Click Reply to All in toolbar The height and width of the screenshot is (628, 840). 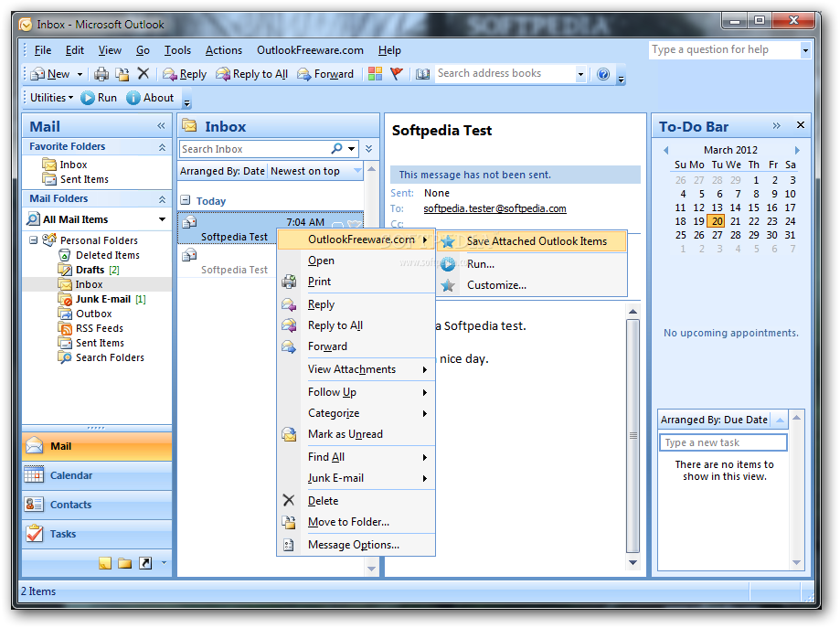coord(251,74)
